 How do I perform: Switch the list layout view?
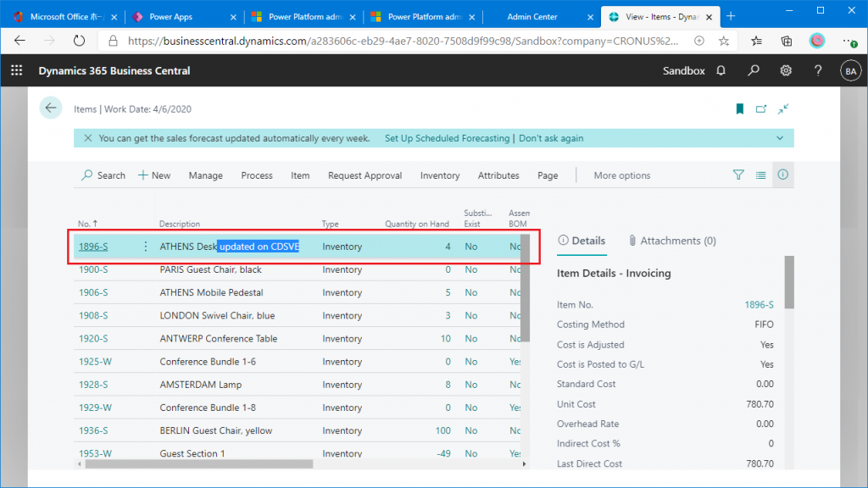(760, 175)
